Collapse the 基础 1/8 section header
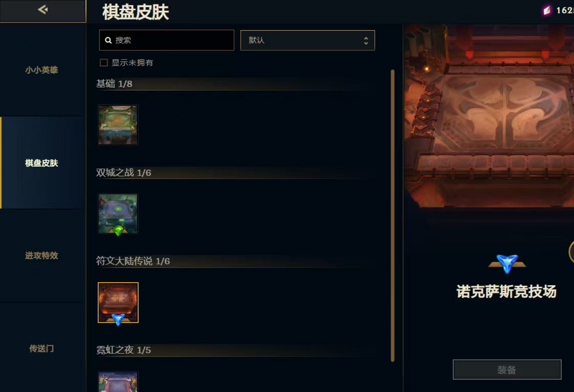 pos(234,84)
